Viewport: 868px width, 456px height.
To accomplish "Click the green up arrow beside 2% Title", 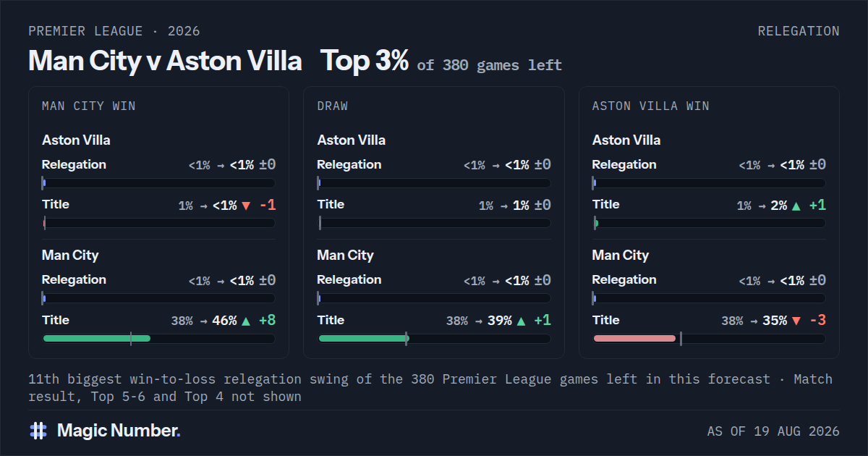I will 796,206.
